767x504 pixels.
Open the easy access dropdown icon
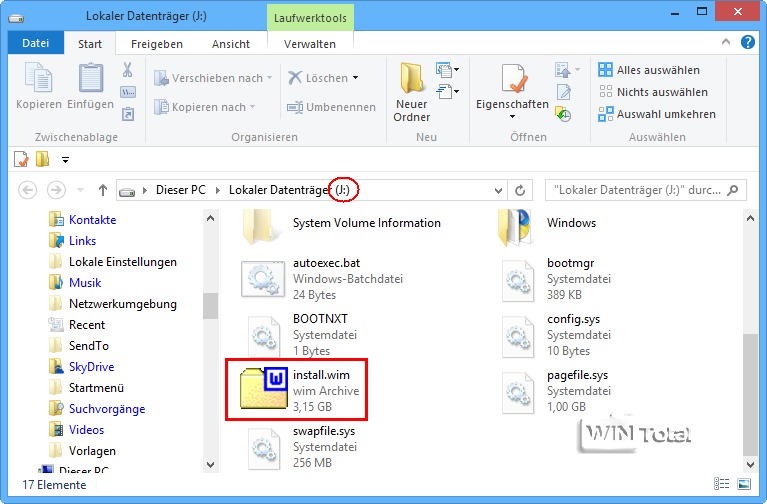(447, 92)
